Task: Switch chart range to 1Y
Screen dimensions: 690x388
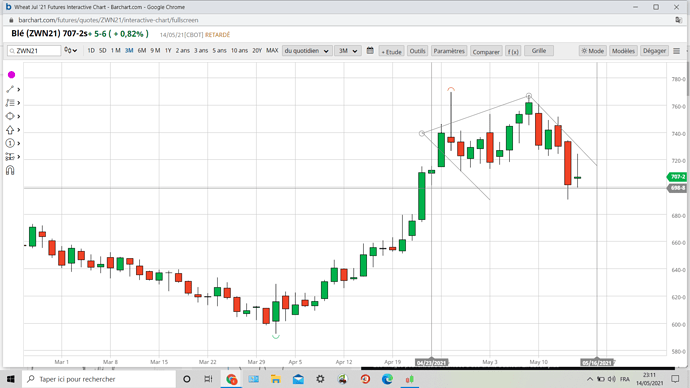Action: click(168, 51)
